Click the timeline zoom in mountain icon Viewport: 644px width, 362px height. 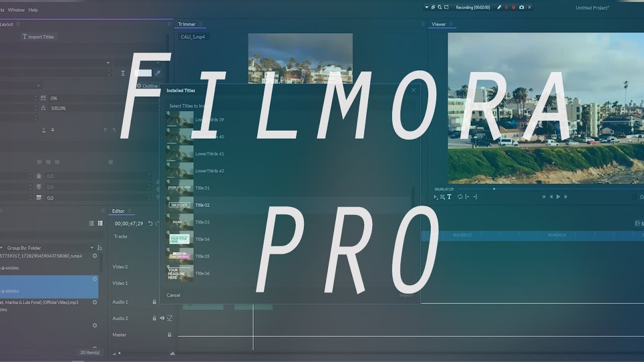pos(173,353)
